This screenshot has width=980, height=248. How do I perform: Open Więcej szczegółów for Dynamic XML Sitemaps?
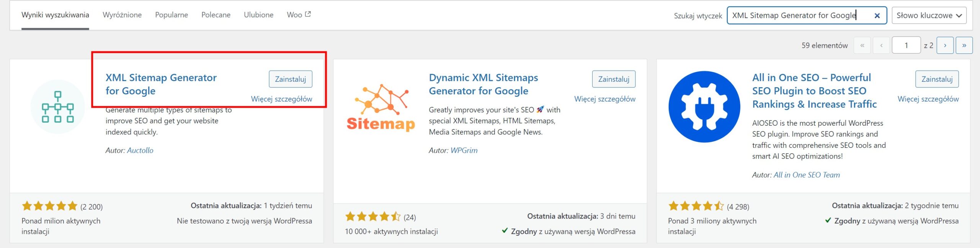point(604,99)
